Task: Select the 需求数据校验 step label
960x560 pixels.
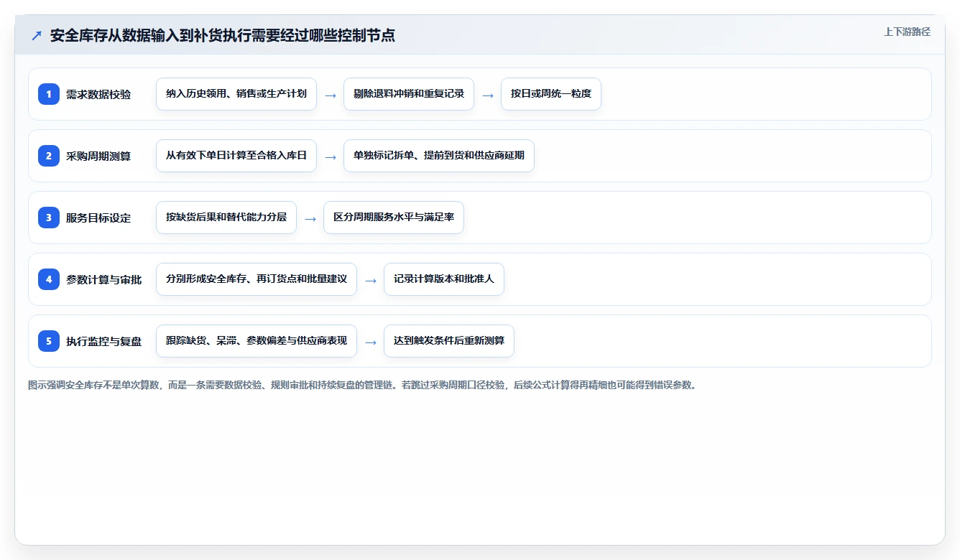Action: point(98,94)
